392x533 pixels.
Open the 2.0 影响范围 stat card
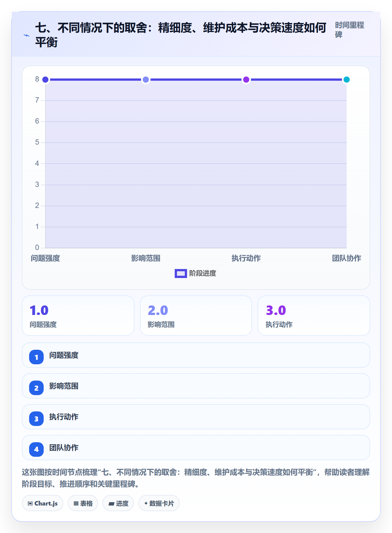[196, 316]
